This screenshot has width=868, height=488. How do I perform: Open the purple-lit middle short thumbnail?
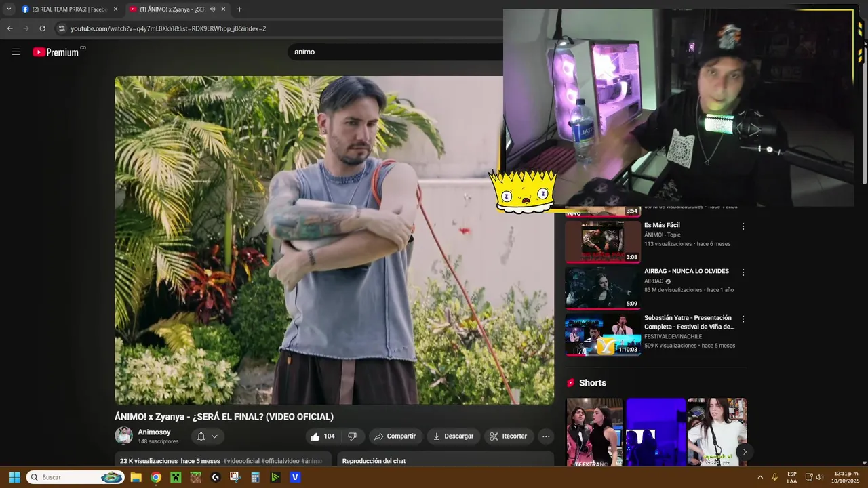(655, 432)
